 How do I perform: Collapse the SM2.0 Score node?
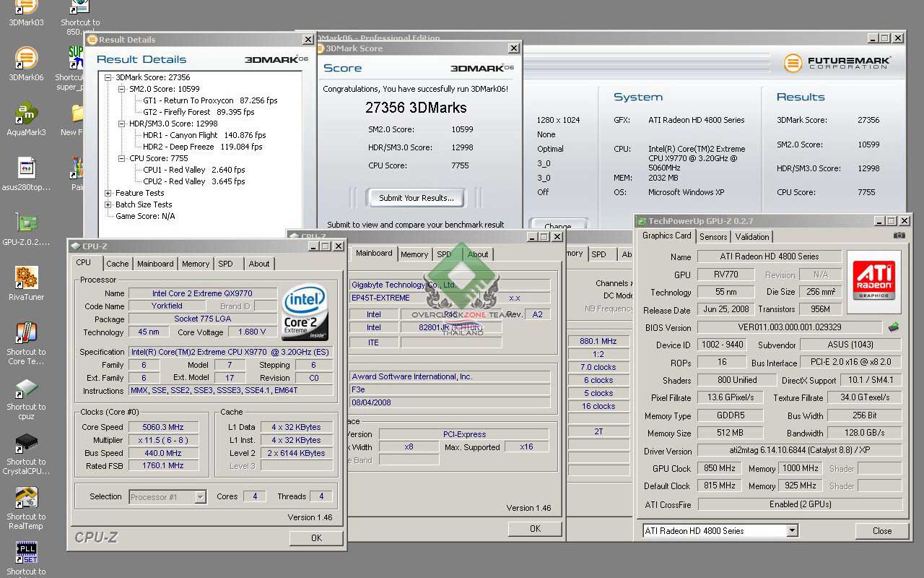pos(122,89)
